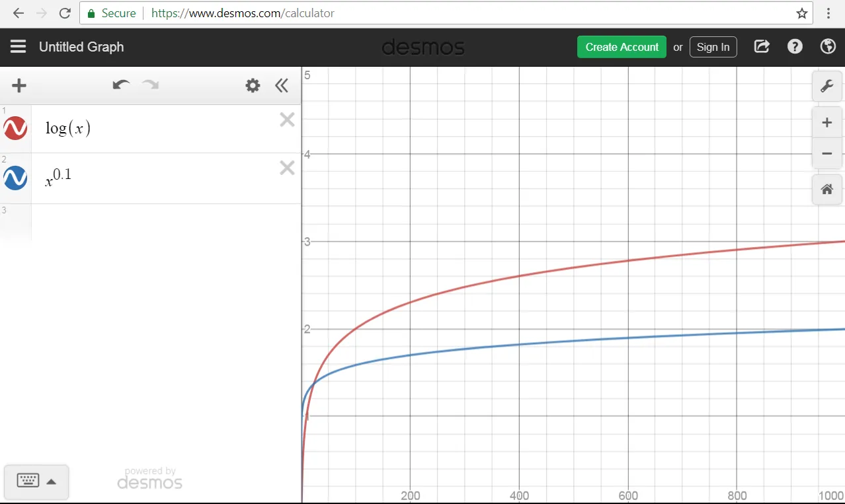
Task: Click the Untitled Graph title
Action: pyautogui.click(x=81, y=47)
